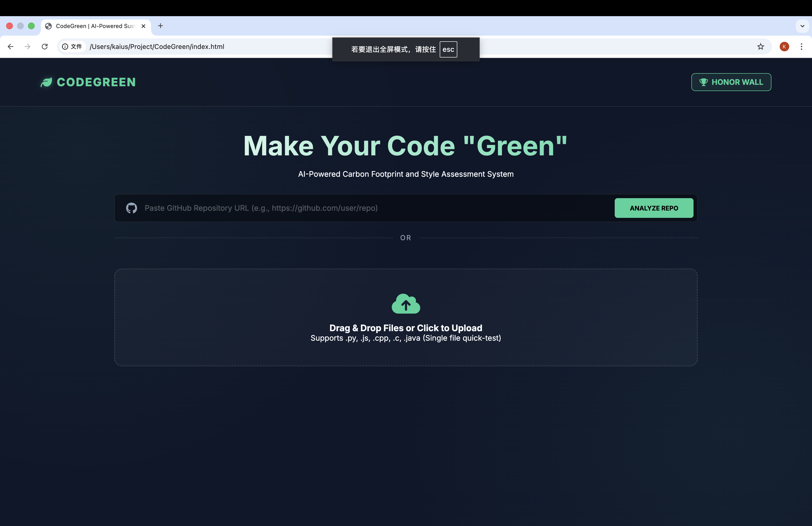812x526 pixels.
Task: Click the GitHub octocat icon
Action: point(131,208)
